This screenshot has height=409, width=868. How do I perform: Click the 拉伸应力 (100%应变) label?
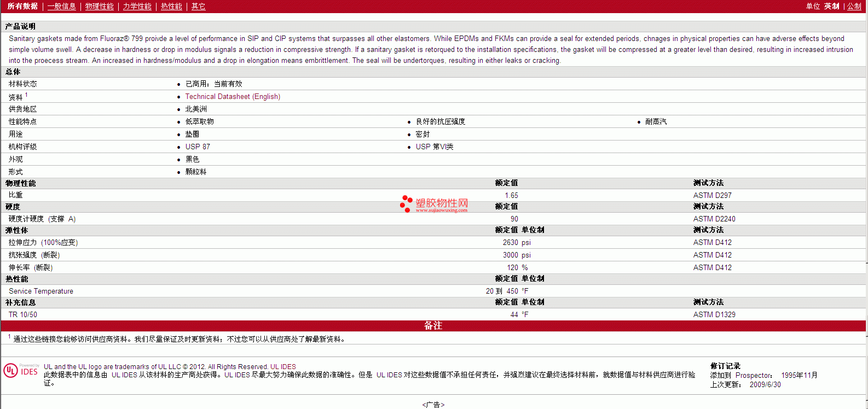[43, 242]
